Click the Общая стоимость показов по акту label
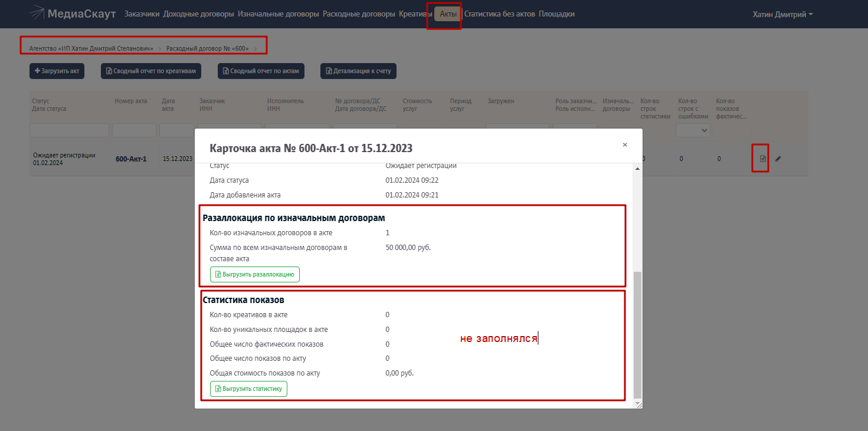 (265, 373)
